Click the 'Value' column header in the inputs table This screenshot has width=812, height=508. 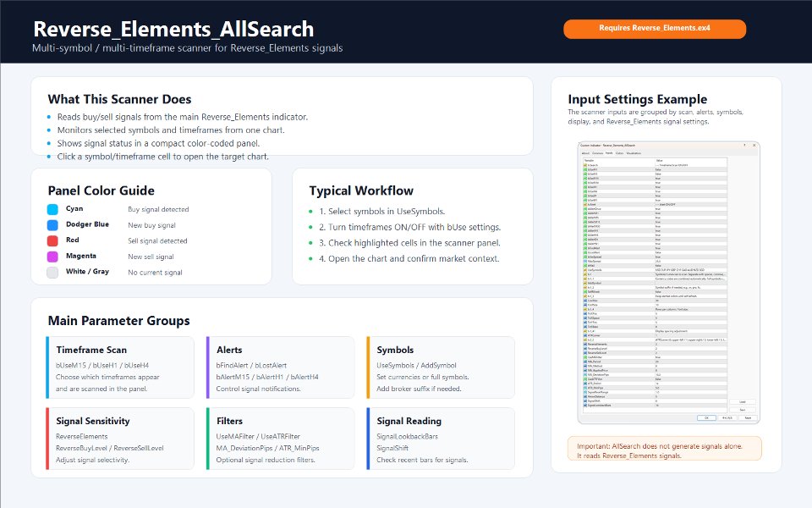691,161
